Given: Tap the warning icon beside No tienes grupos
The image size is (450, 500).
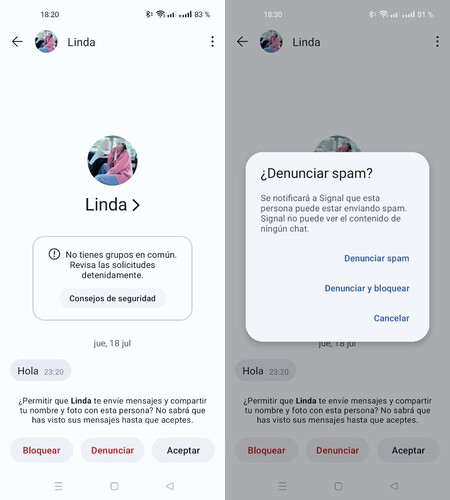Looking at the screenshot, I should click(54, 254).
